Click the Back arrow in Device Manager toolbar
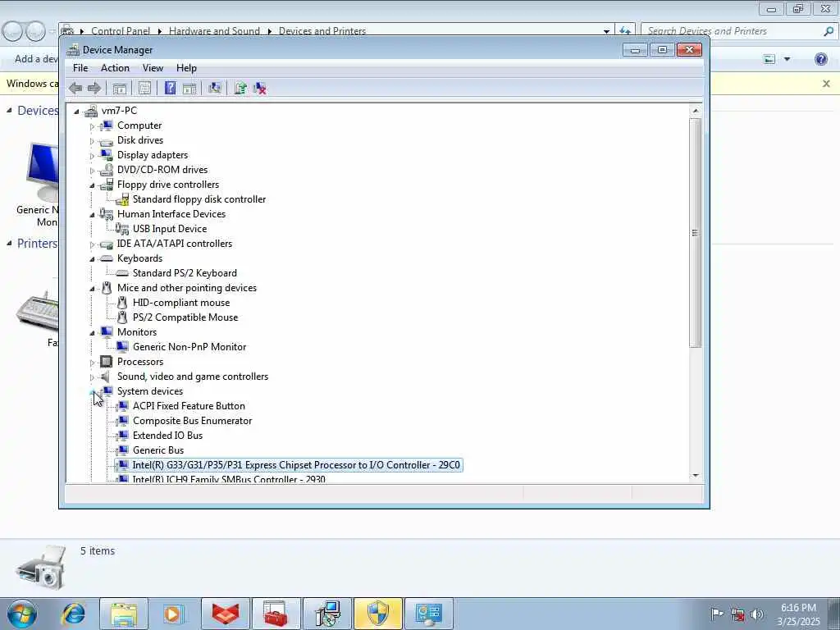 (x=75, y=89)
